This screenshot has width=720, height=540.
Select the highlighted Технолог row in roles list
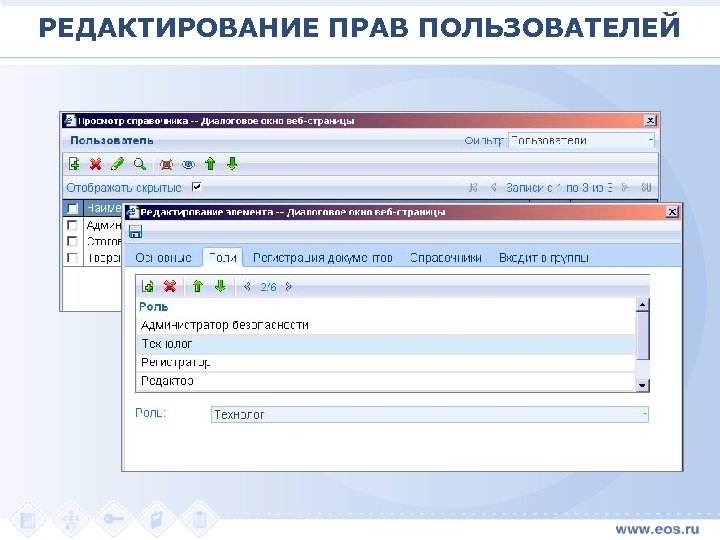[x=386, y=344]
